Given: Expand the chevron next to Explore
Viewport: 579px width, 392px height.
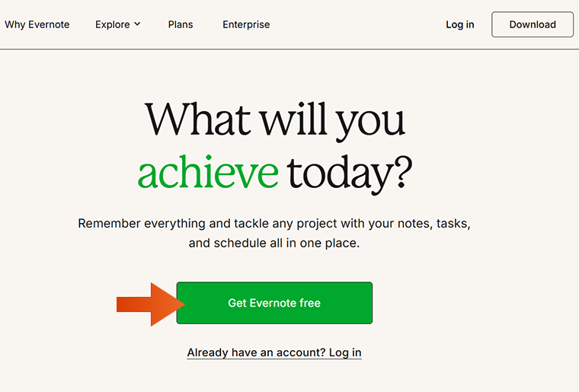Looking at the screenshot, I should click(137, 24).
